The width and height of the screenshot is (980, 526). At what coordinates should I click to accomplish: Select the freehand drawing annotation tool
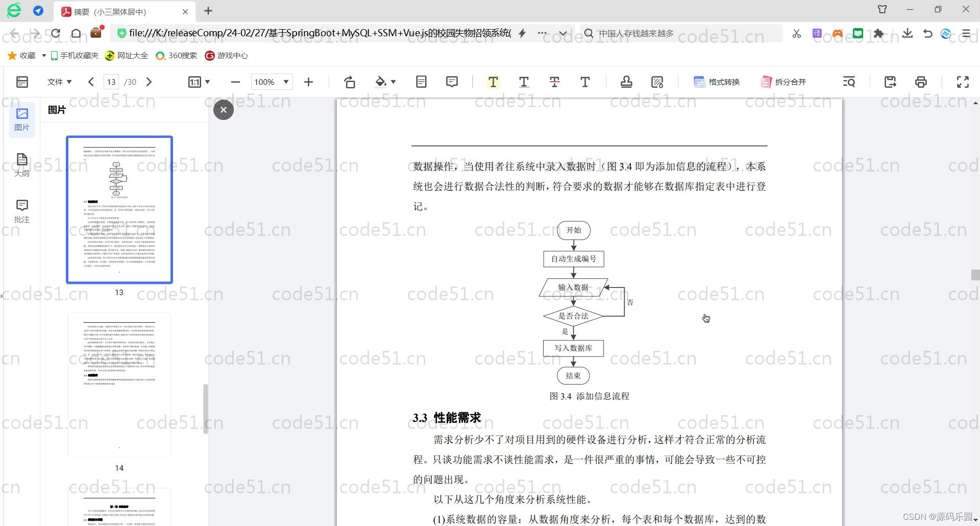tap(657, 82)
